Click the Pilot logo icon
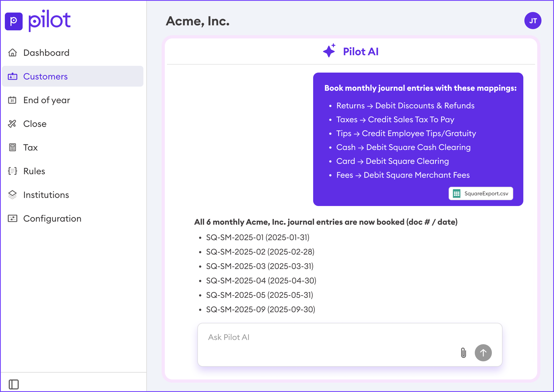This screenshot has height=392, width=554. (14, 21)
